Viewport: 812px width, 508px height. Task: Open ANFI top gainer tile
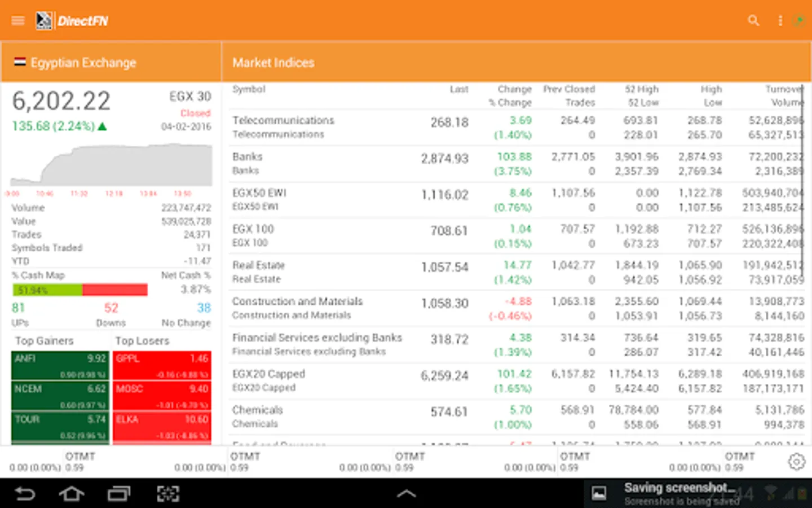click(x=60, y=366)
